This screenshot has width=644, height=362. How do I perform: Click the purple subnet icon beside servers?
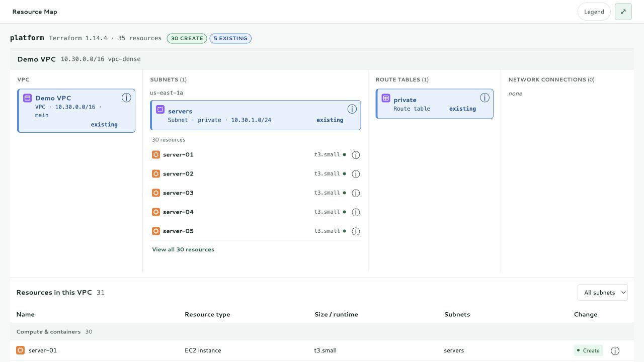click(x=160, y=109)
